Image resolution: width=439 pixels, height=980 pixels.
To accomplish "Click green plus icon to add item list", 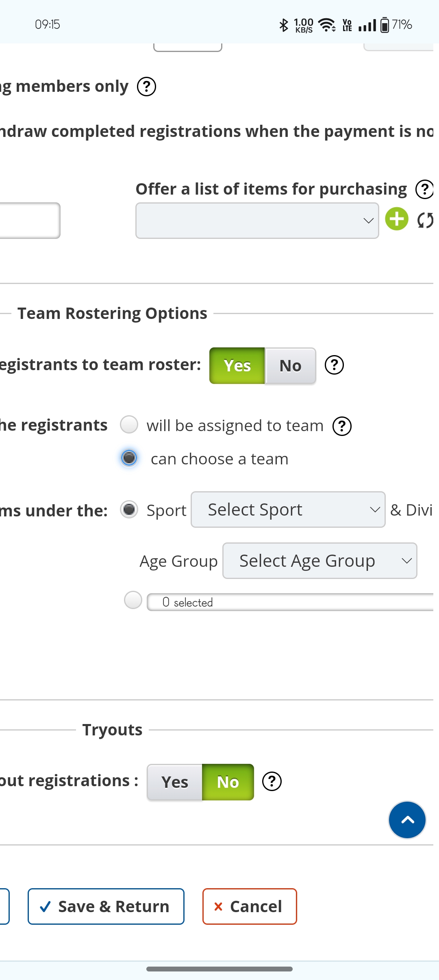I will pyautogui.click(x=397, y=219).
